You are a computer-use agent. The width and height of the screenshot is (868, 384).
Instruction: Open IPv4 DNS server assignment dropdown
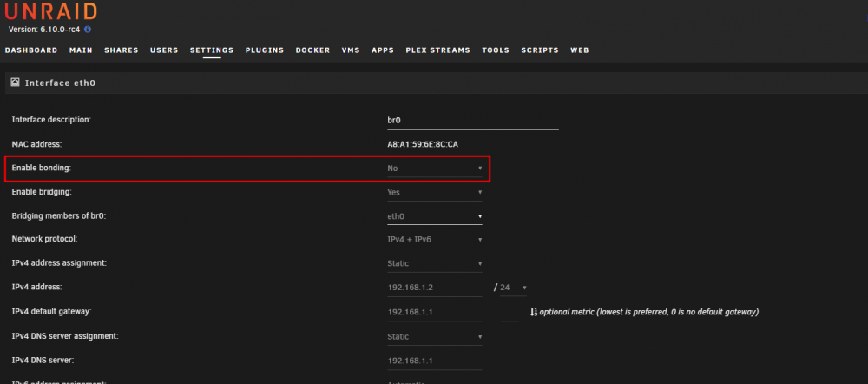[x=435, y=336]
